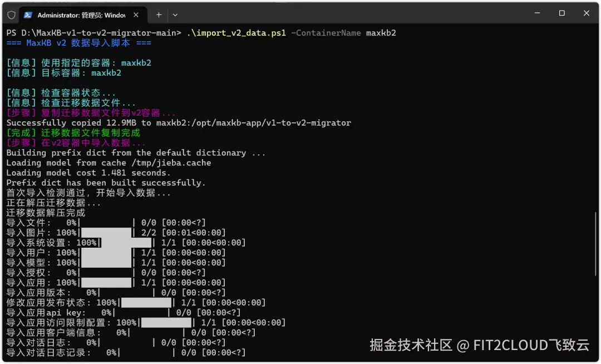Click the '导入对话日志: 0%' row
The width and height of the screenshot is (601, 364).
[116, 342]
